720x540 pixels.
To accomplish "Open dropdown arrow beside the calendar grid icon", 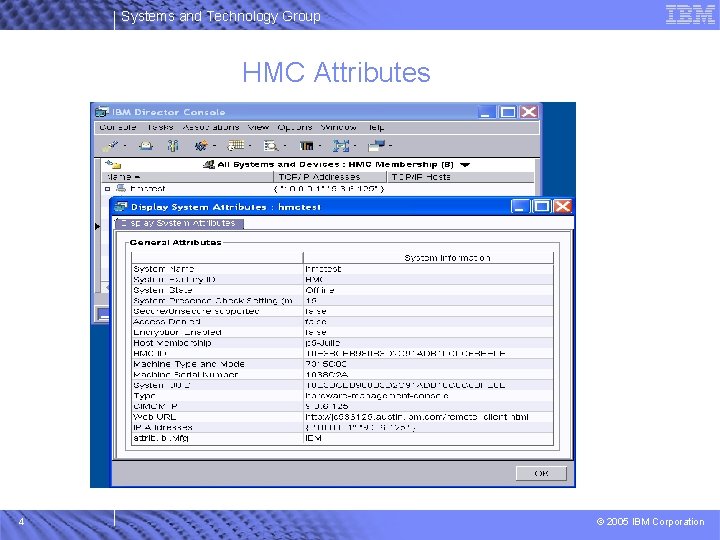I will (x=249, y=146).
